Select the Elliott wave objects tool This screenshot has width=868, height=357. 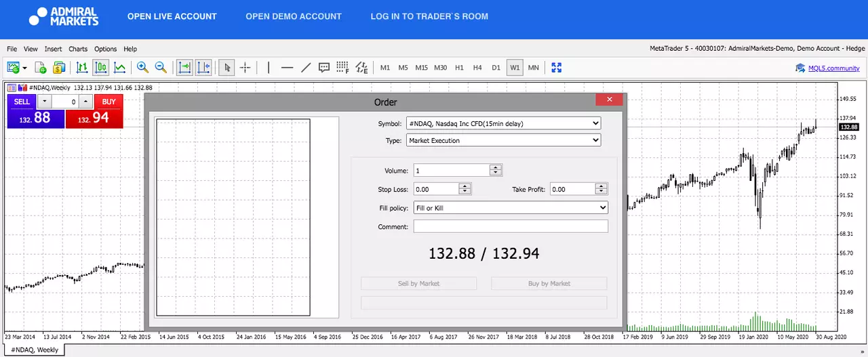pos(361,68)
